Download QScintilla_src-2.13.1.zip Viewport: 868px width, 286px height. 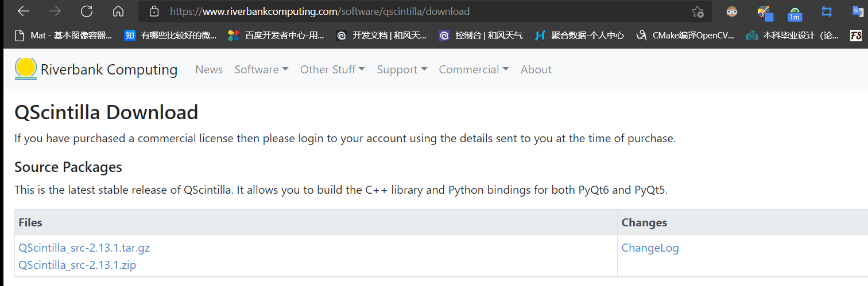tap(77, 265)
